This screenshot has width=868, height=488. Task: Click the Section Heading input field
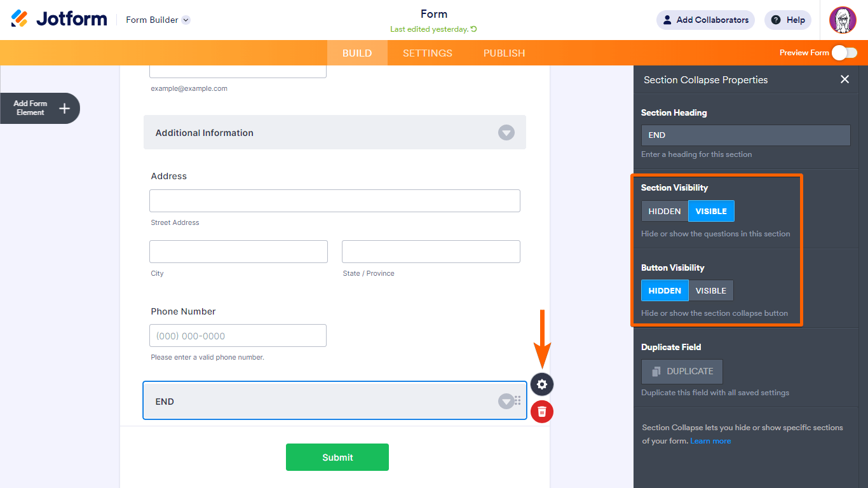click(745, 135)
